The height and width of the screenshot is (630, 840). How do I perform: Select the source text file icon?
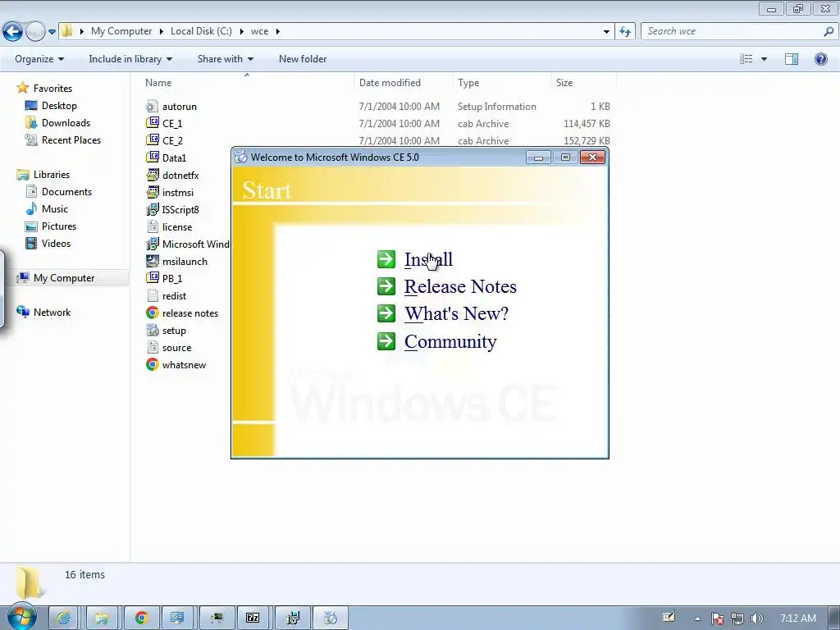(152, 347)
